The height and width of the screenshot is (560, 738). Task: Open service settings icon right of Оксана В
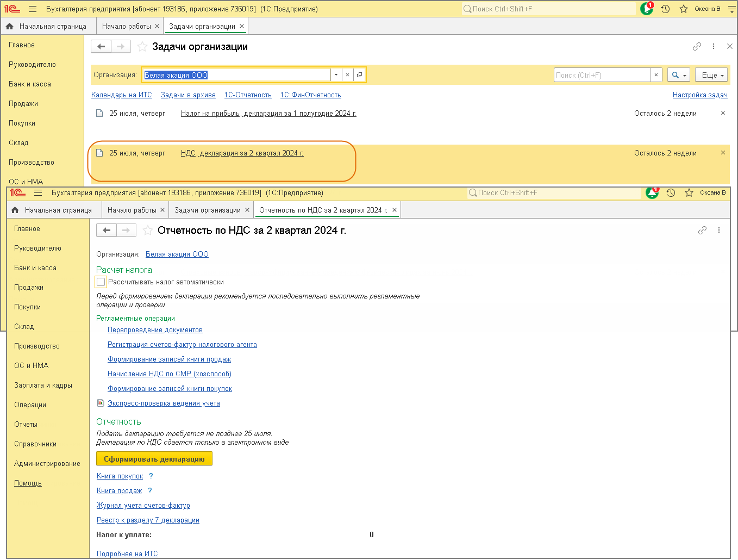(731, 9)
